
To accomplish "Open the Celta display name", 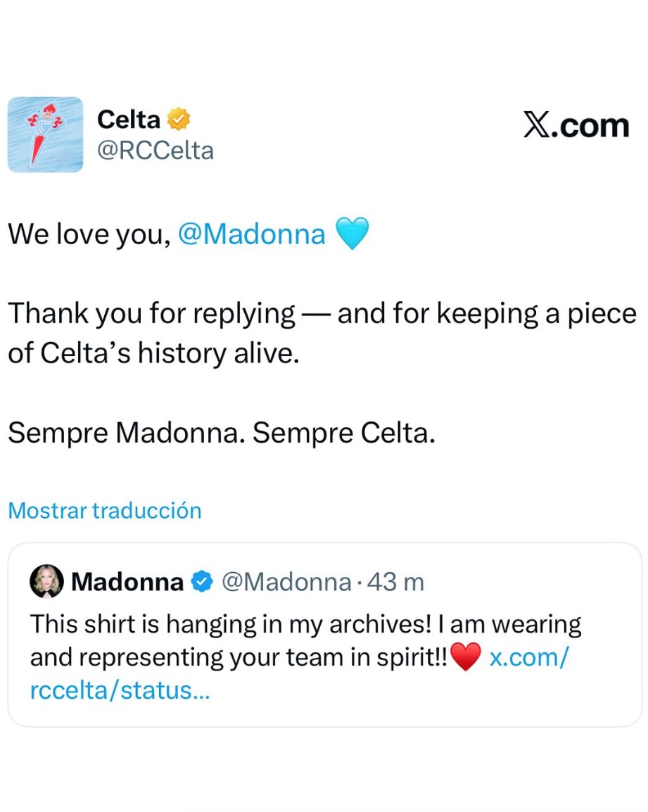I will coord(129,120).
